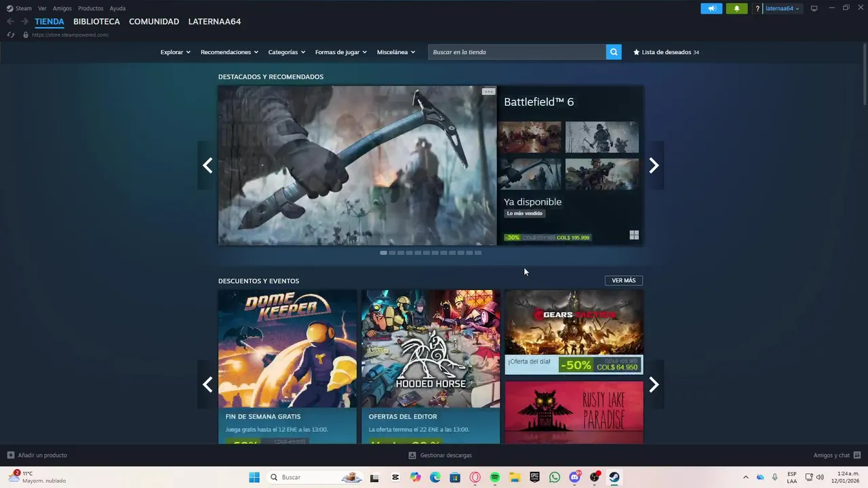Select the TIENDA tab
This screenshot has width=868, height=488.
pyautogui.click(x=50, y=22)
